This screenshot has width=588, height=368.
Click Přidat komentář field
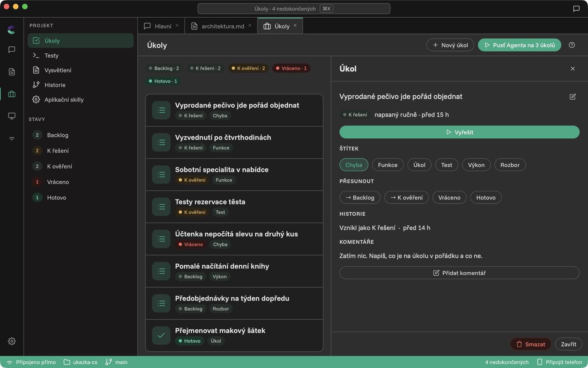459,273
